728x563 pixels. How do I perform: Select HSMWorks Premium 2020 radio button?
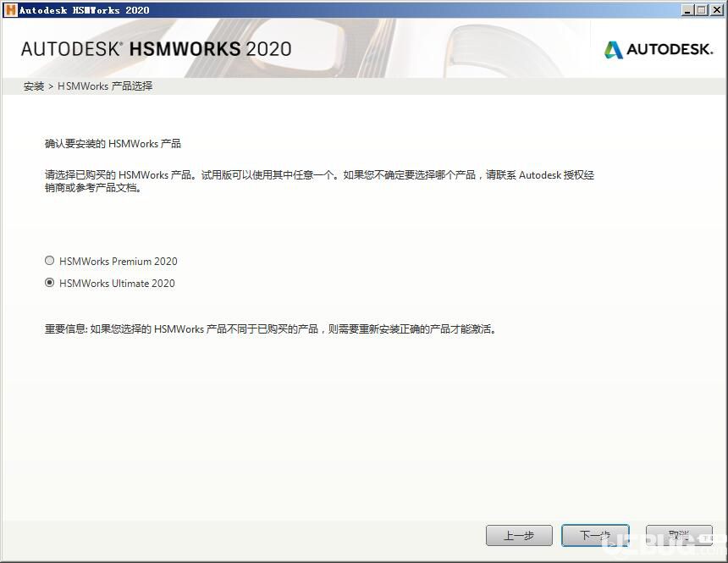pyautogui.click(x=50, y=261)
